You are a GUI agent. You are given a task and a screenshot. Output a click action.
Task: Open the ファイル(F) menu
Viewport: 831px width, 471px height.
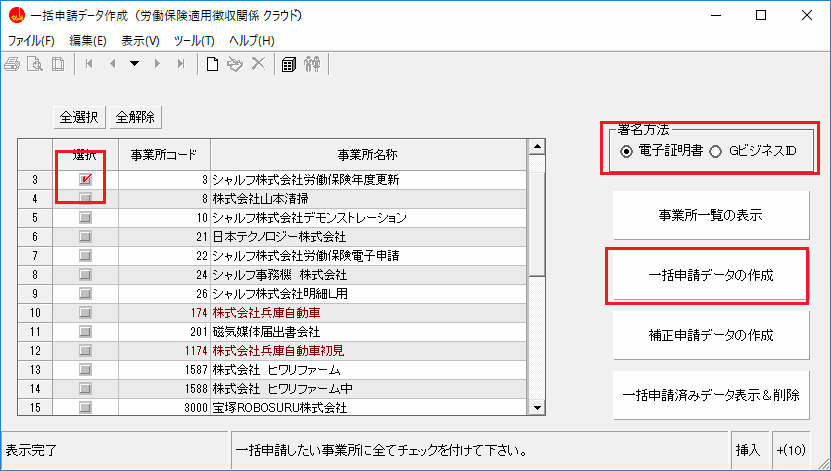[31, 41]
